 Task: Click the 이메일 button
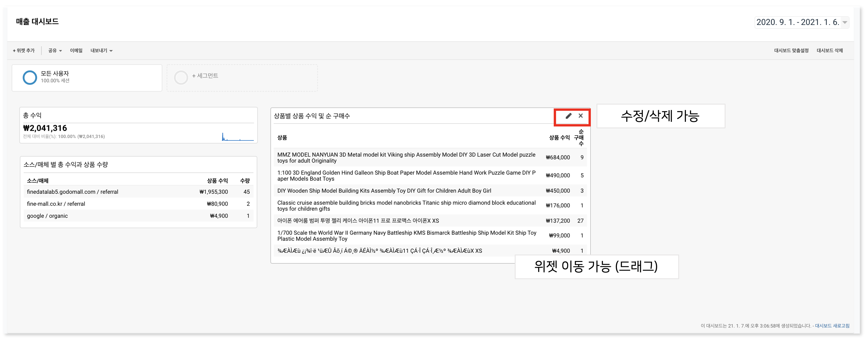coord(76,50)
